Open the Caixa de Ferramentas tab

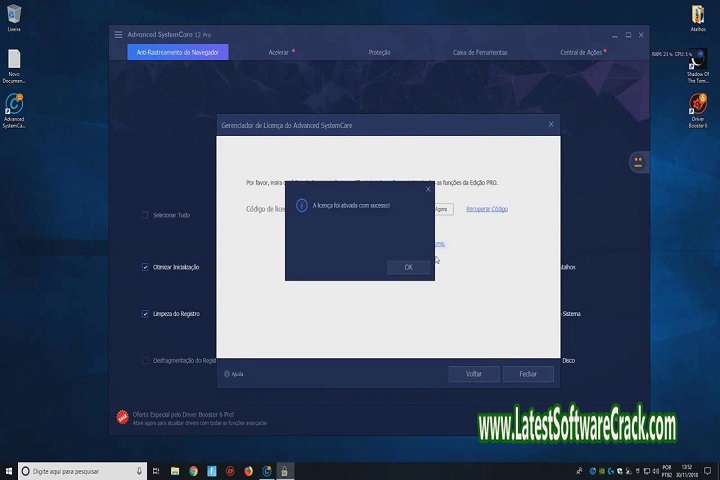(480, 52)
